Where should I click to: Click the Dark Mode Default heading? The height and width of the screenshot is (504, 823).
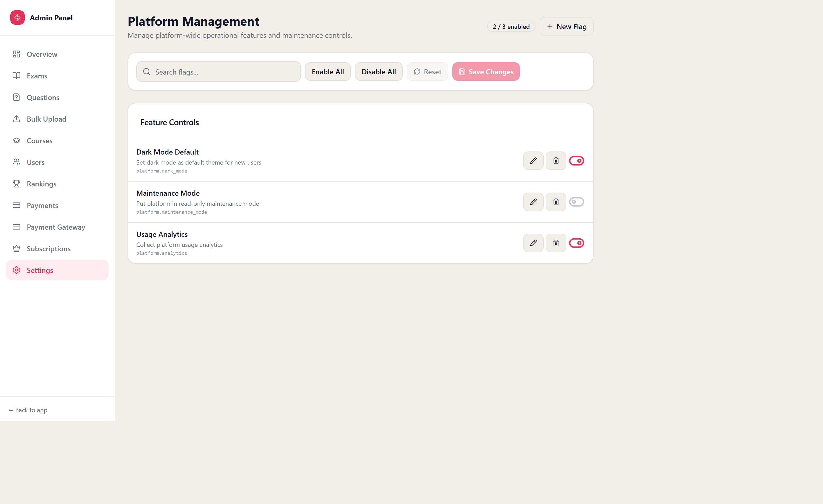click(167, 152)
